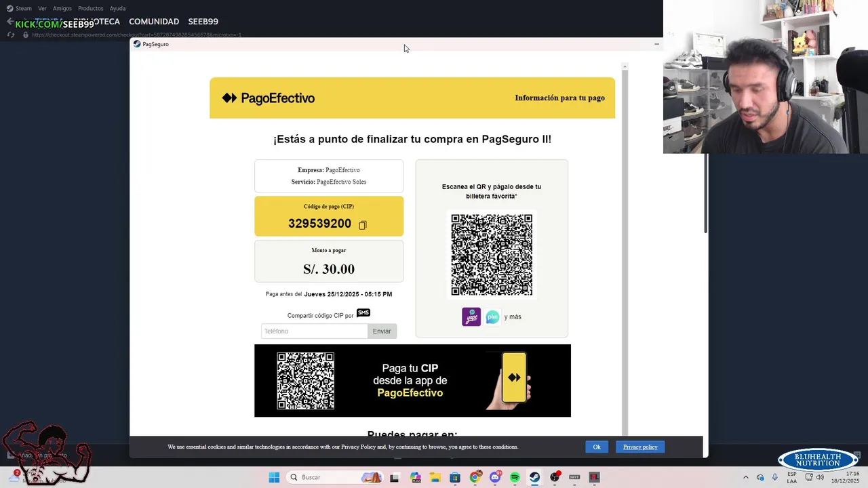The image size is (868, 488).
Task: Click the Empresa: PagoEfectivo text
Action: point(329,170)
